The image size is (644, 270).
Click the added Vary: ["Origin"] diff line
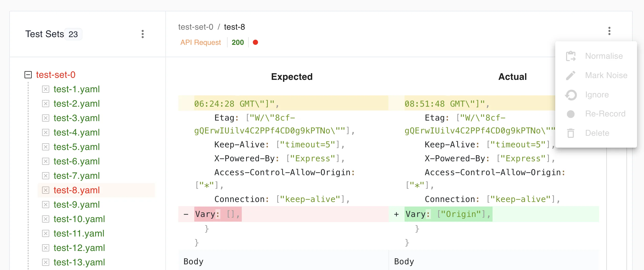(x=494, y=214)
